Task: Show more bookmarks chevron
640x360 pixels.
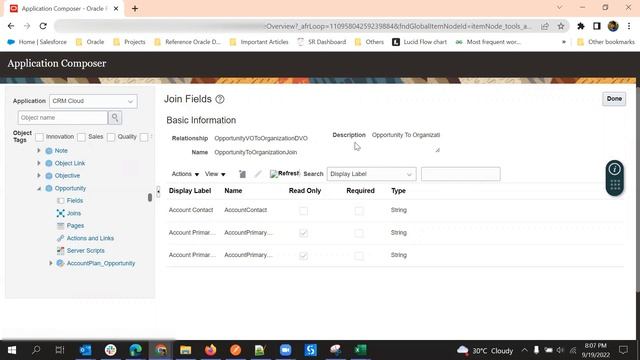Action: (x=564, y=42)
